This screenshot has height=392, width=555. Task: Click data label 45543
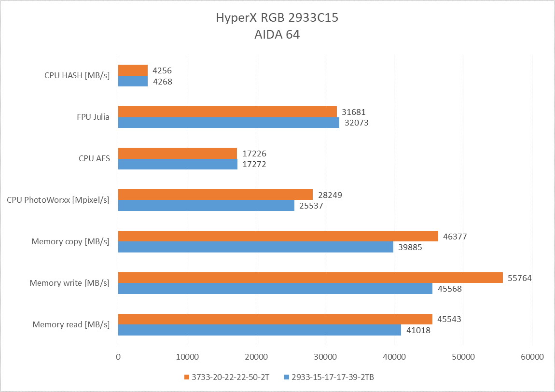449,319
